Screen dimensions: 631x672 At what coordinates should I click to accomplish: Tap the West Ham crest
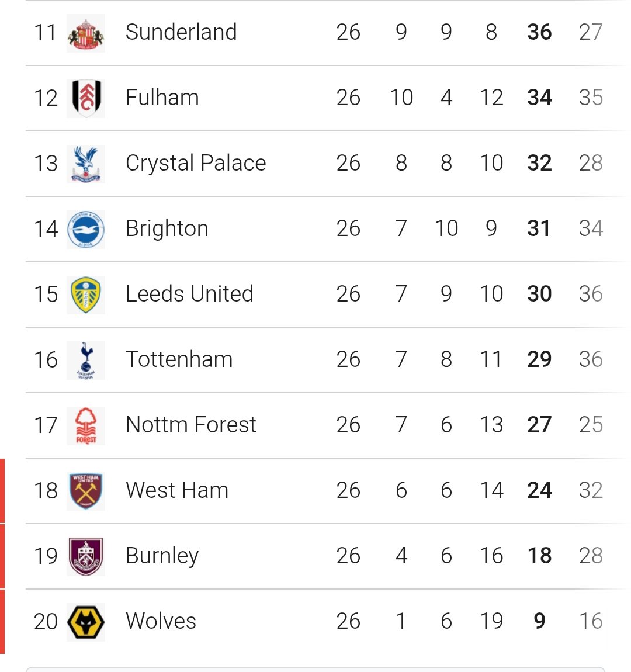(86, 491)
